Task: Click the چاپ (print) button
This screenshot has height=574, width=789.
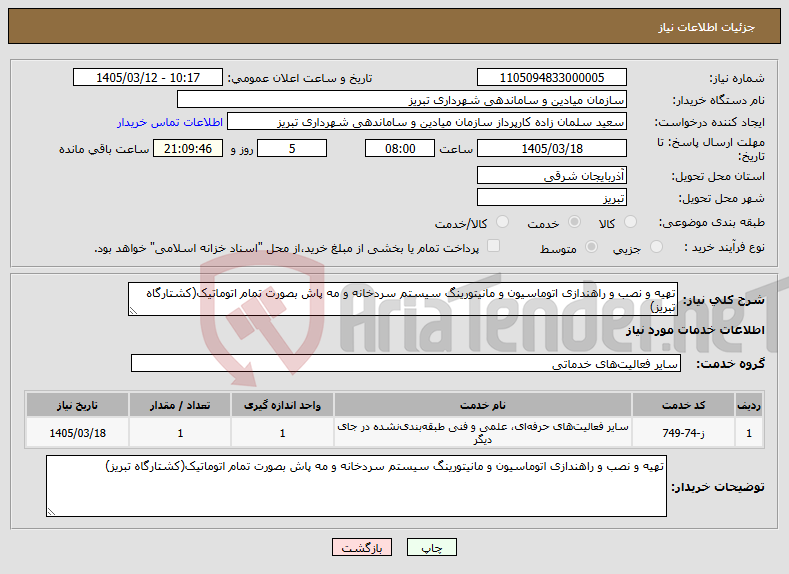Action: (432, 547)
